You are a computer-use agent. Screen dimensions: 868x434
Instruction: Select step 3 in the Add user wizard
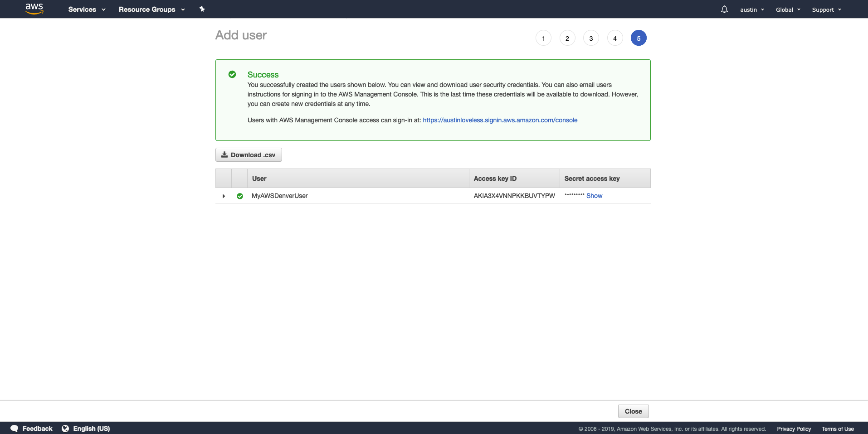[x=590, y=38]
